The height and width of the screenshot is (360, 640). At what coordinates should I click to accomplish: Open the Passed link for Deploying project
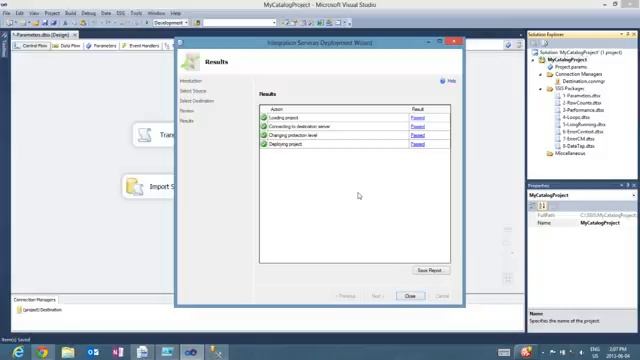[x=418, y=144]
